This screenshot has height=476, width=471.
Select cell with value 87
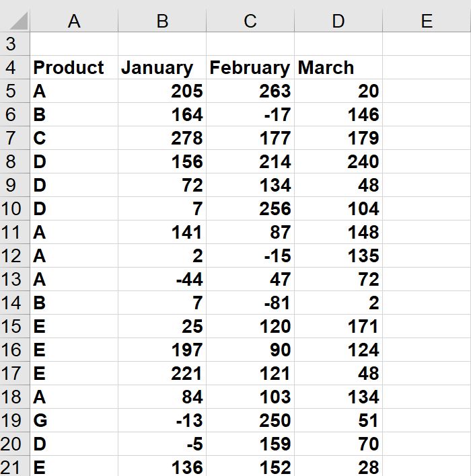point(250,232)
